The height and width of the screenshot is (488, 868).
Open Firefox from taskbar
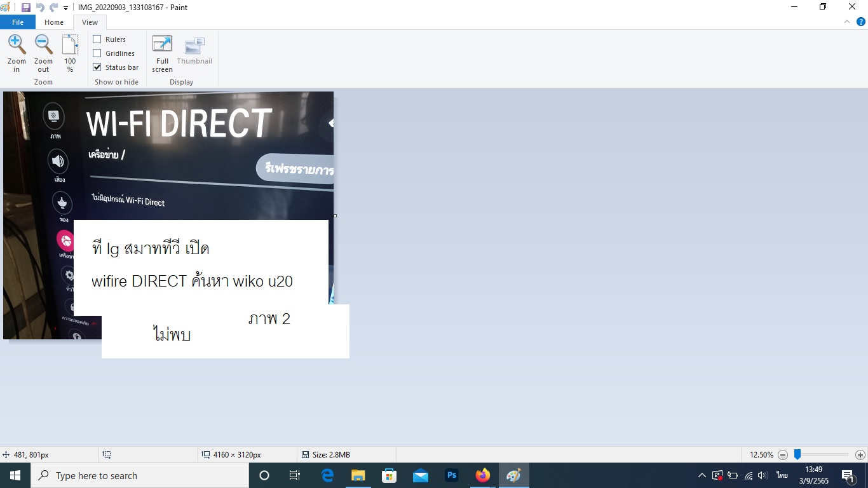click(483, 475)
